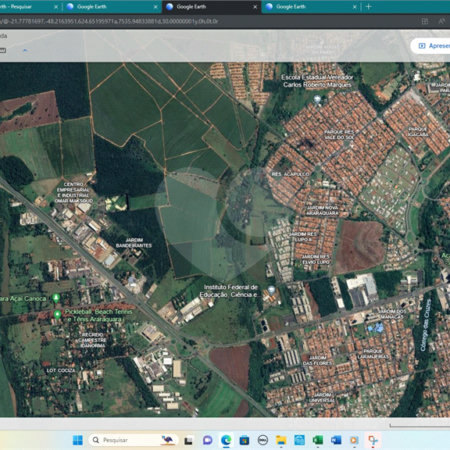The image size is (450, 450).
Task: Open File Explorer from the taskbar
Action: click(x=281, y=440)
